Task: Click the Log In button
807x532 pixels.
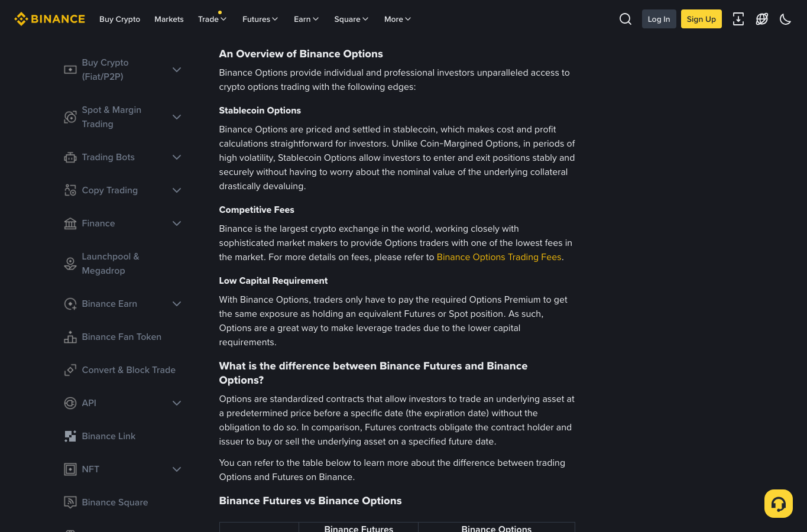Action: (x=659, y=19)
